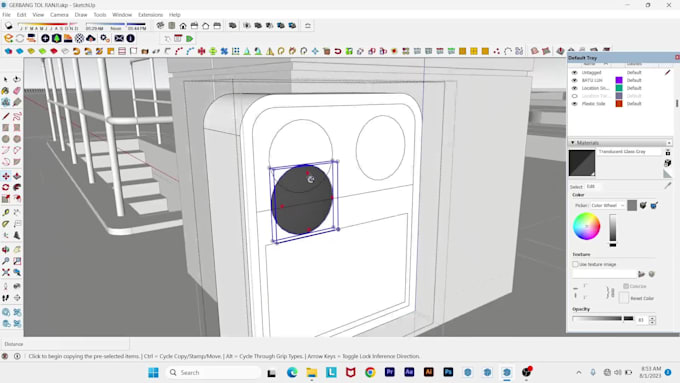The width and height of the screenshot is (680, 383).
Task: Open Windows Start menu
Action: pyautogui.click(x=153, y=373)
